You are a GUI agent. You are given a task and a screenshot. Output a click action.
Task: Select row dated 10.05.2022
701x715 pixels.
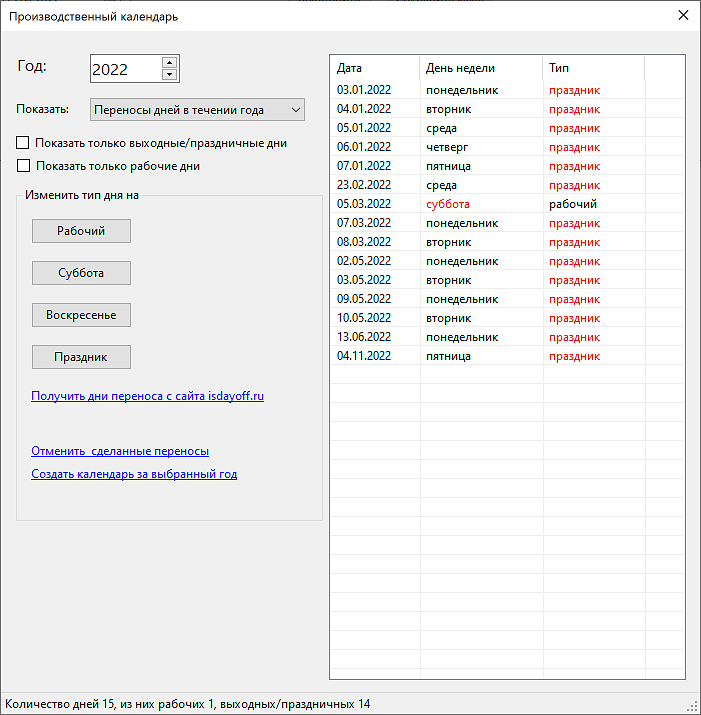click(507, 318)
